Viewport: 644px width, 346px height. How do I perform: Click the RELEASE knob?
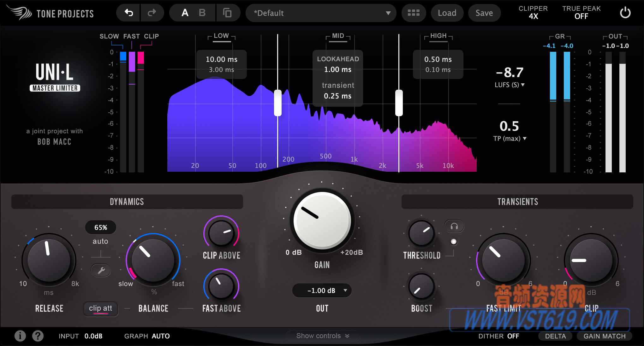49,260
